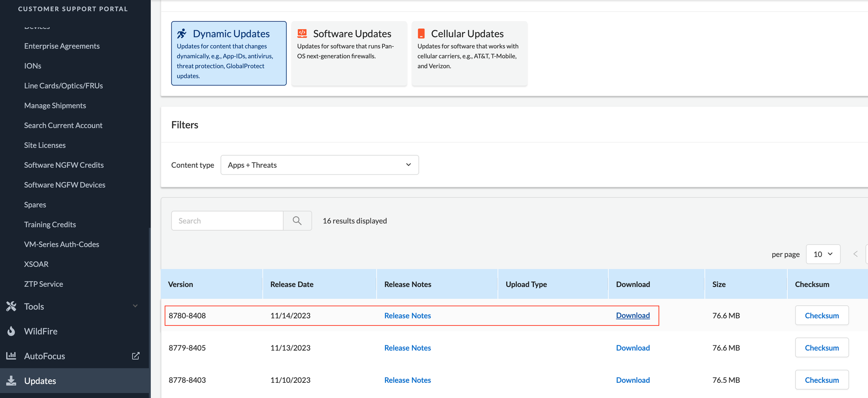The width and height of the screenshot is (868, 398).
Task: Switch to the Software Updates card
Action: 349,53
